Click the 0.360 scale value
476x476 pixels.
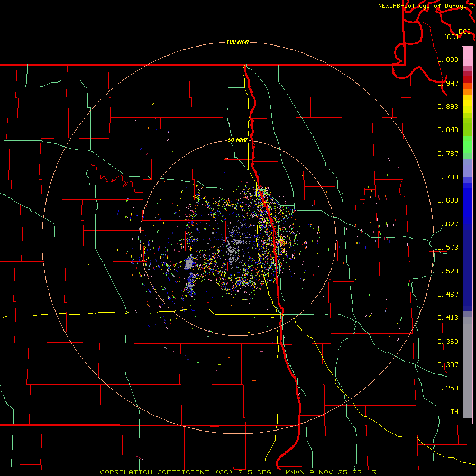(x=448, y=341)
